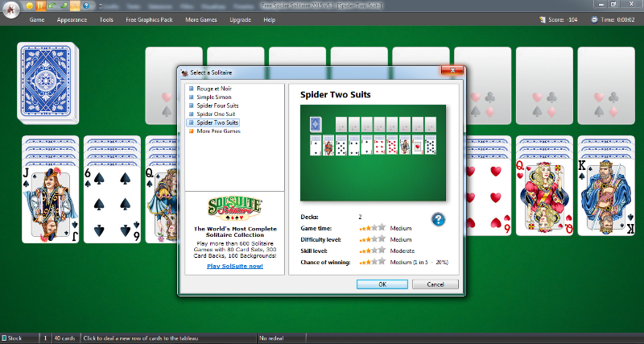The image size is (644, 344).
Task: Click the yellow smiley new game icon
Action: (29, 6)
